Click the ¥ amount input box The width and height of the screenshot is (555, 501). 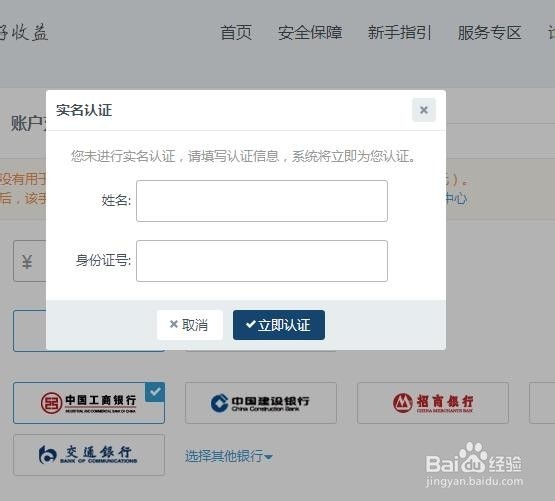(x=30, y=261)
